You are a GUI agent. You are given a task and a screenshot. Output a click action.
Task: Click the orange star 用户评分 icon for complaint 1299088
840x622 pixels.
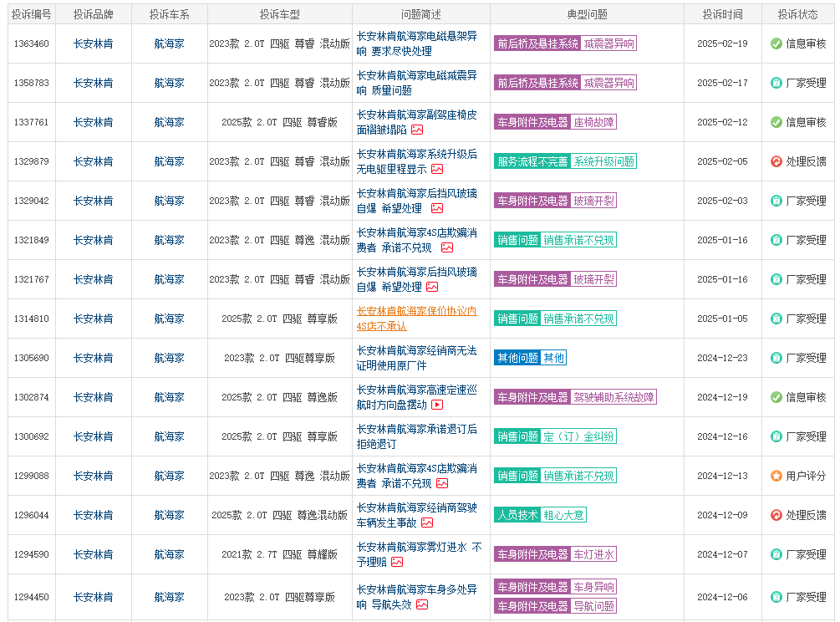(776, 476)
